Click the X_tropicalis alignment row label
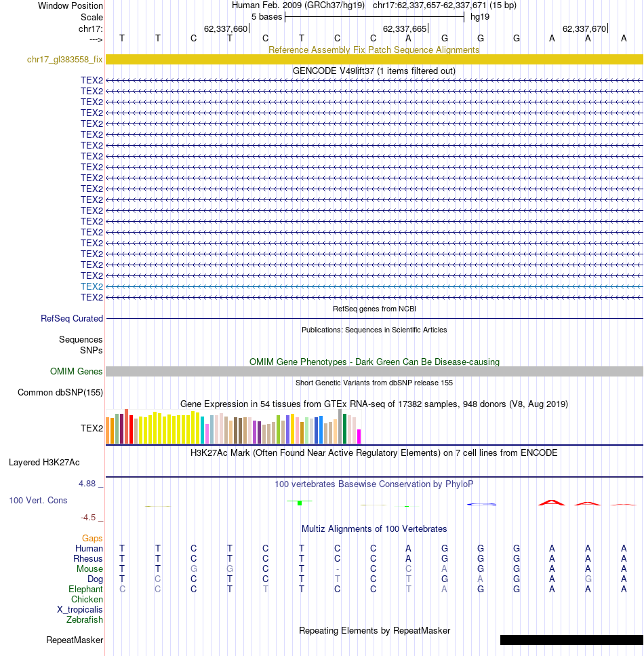This screenshot has width=644, height=656. tap(79, 610)
